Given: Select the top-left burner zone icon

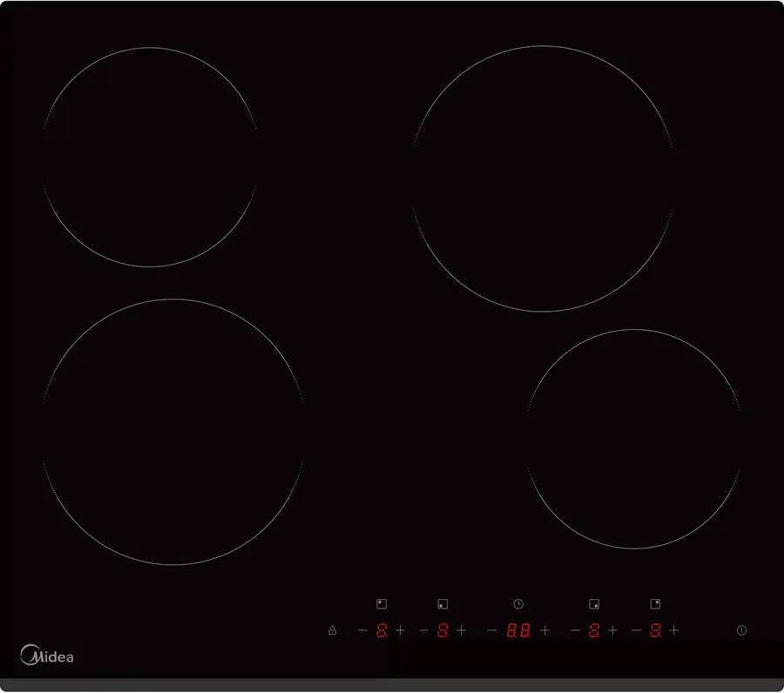Looking at the screenshot, I should pos(382,604).
